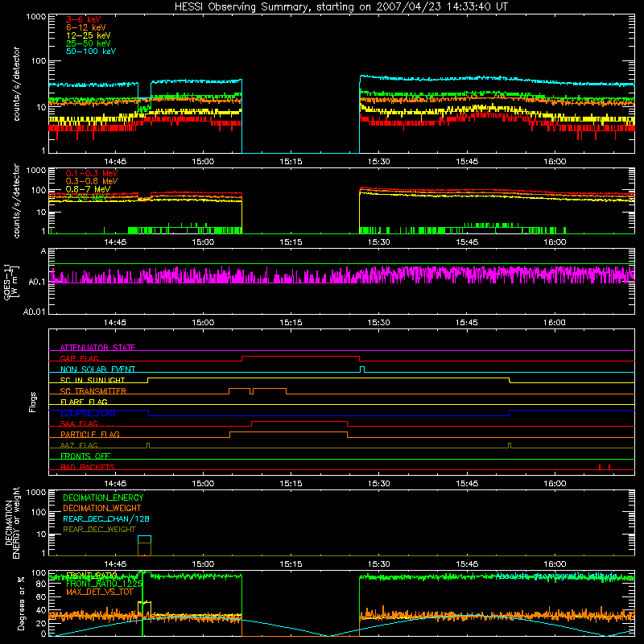The width and height of the screenshot is (644, 644).
Task: Click the BAD_PACKETS flag label
Action: [x=88, y=467]
